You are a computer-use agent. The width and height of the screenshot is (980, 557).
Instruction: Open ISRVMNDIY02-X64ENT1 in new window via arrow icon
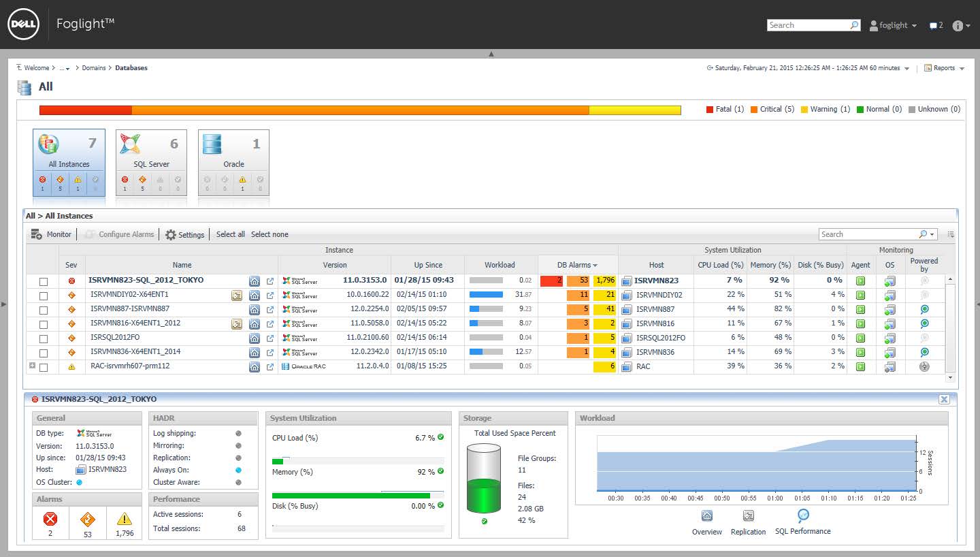pyautogui.click(x=270, y=296)
